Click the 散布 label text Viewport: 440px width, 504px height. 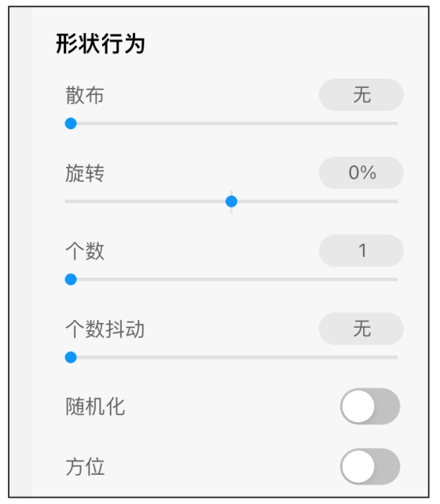coord(85,95)
